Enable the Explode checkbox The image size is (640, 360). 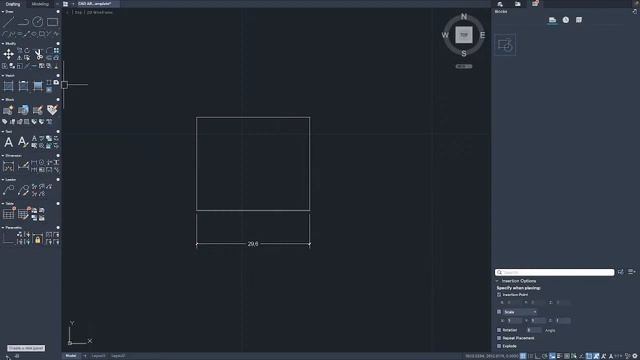point(499,346)
